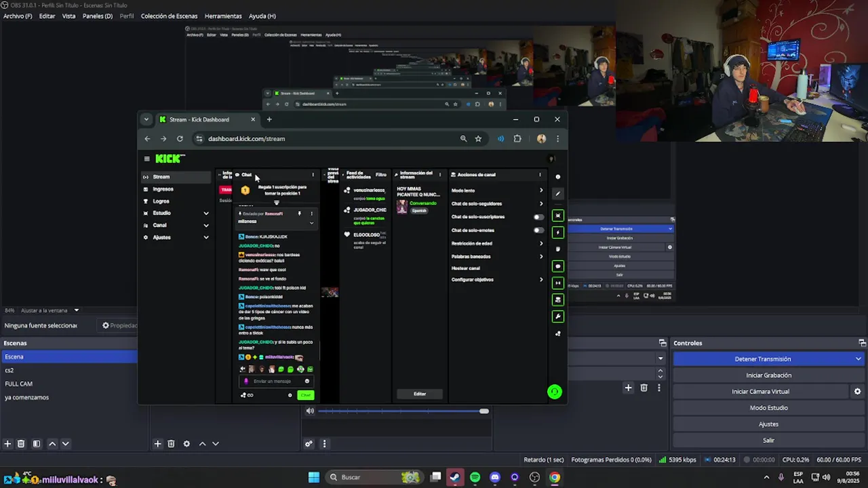Click Iniciar Grabación button
The height and width of the screenshot is (488, 868).
pyautogui.click(x=768, y=375)
